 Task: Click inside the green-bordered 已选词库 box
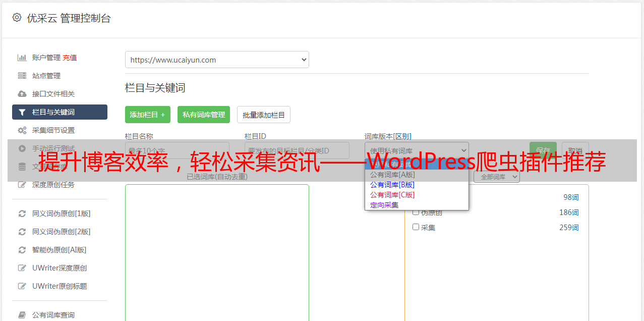click(x=217, y=252)
